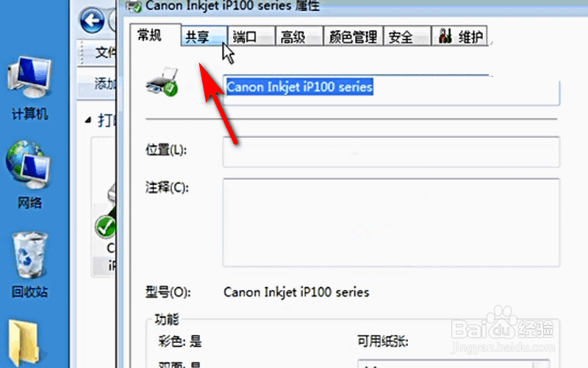
Task: Click the 位置(L) input field
Action: point(391,152)
